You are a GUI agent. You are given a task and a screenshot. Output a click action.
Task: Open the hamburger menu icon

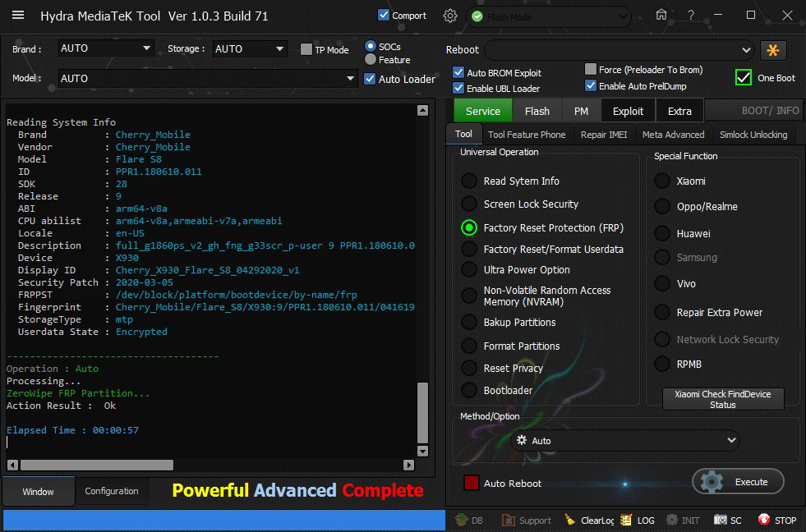pyautogui.click(x=18, y=15)
